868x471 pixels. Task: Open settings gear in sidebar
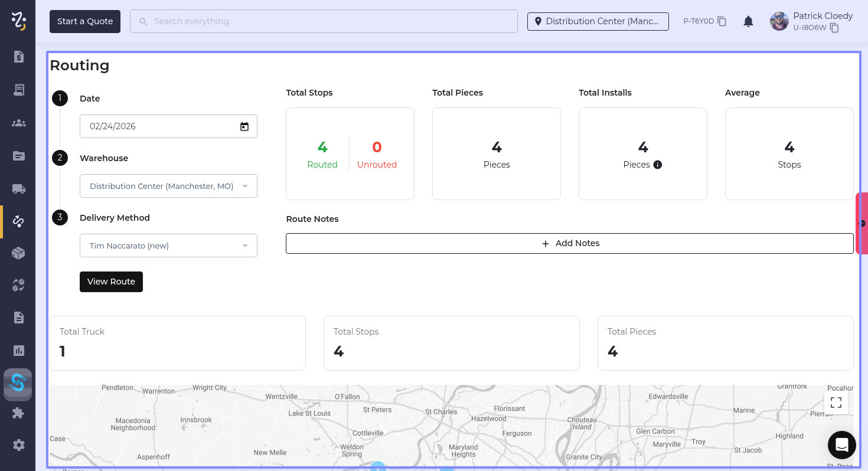(18, 445)
